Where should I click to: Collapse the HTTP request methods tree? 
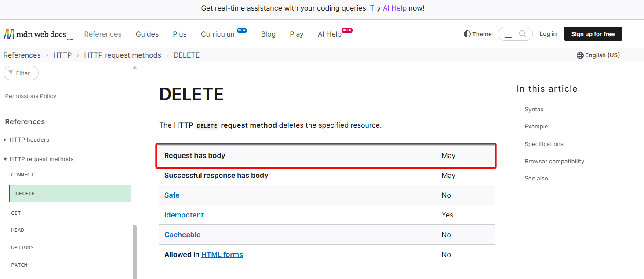click(5, 159)
